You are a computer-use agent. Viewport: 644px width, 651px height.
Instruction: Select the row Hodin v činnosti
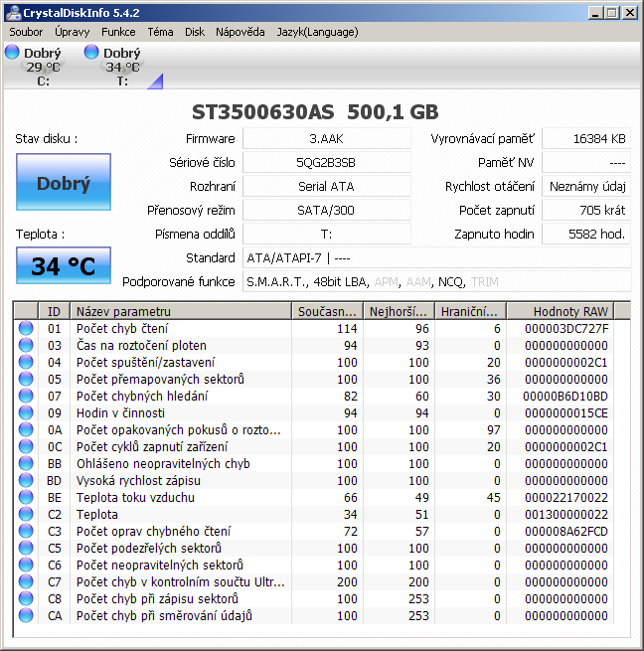314,412
